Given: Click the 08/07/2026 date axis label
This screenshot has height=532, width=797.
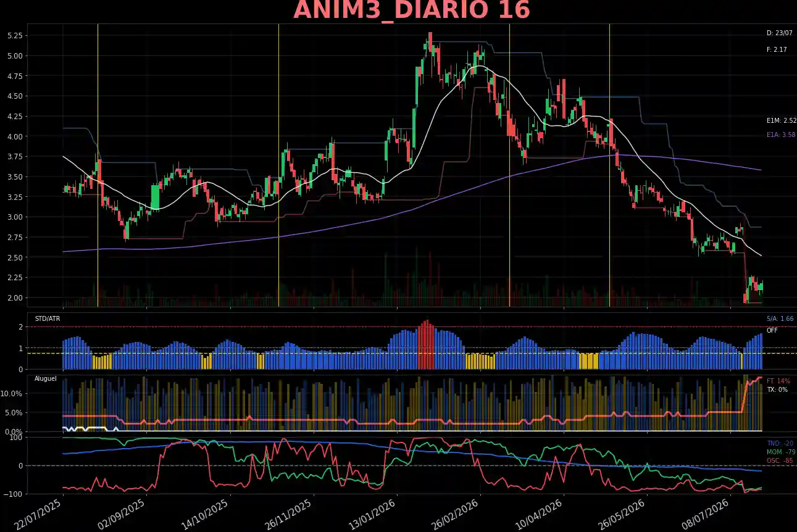Looking at the screenshot, I should tap(706, 514).
